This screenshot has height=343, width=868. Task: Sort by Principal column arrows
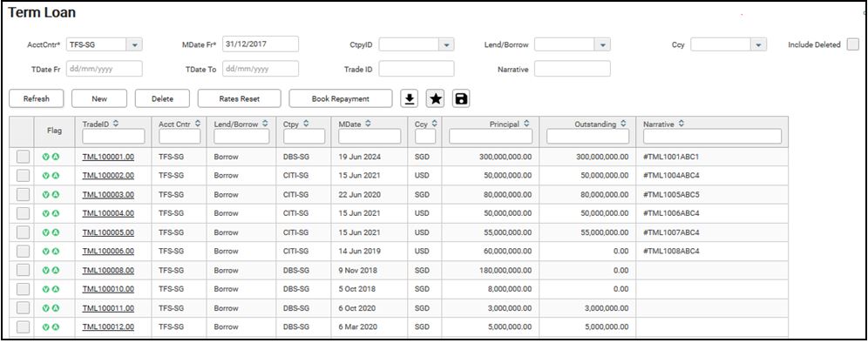(x=526, y=124)
